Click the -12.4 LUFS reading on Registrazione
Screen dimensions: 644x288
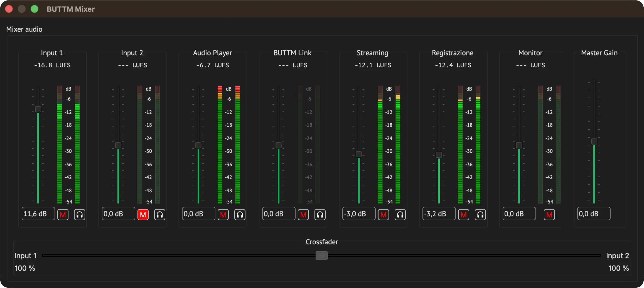pyautogui.click(x=453, y=65)
